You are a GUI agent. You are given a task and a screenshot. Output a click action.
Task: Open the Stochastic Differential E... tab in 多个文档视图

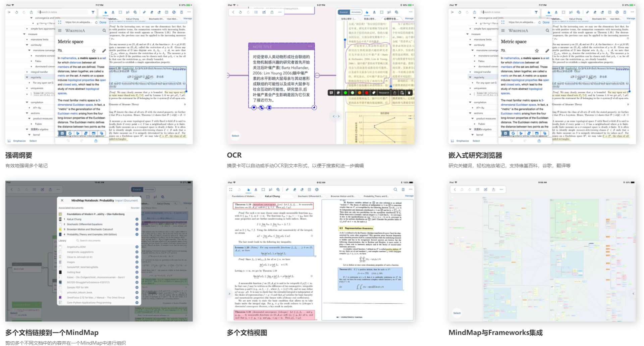point(310,196)
